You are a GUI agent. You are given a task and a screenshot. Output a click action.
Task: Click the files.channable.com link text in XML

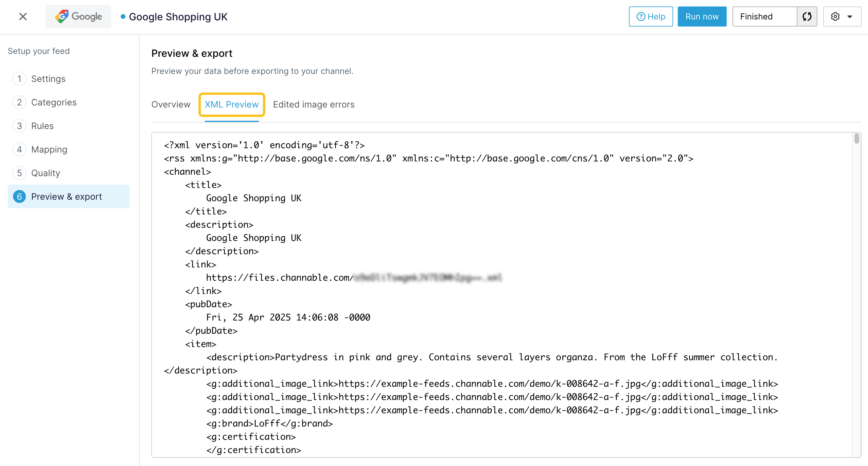click(354, 277)
